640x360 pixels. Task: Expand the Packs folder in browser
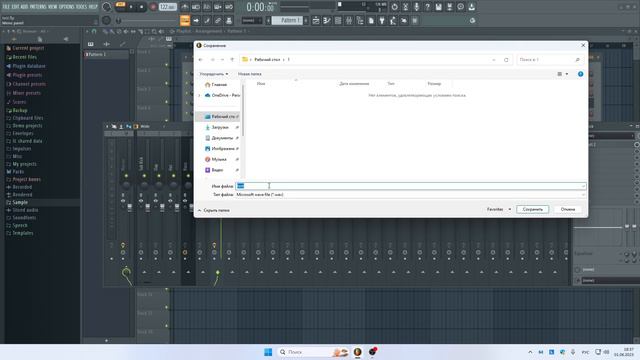(x=18, y=172)
